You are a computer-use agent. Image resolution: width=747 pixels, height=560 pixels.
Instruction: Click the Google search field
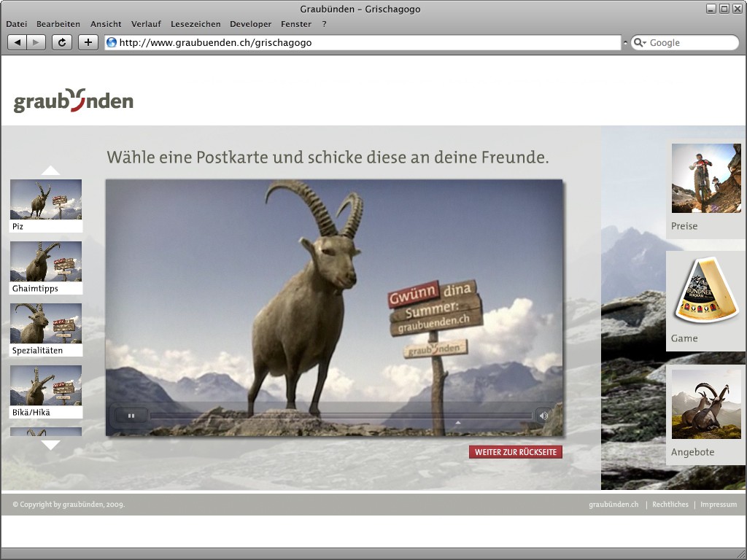point(684,42)
